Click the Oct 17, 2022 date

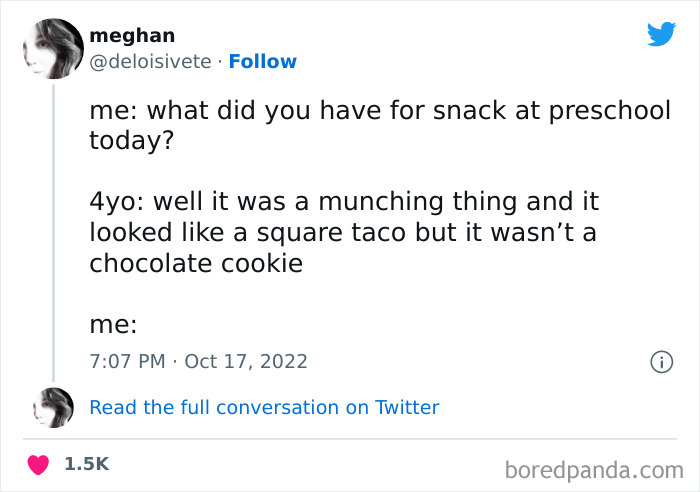246,361
